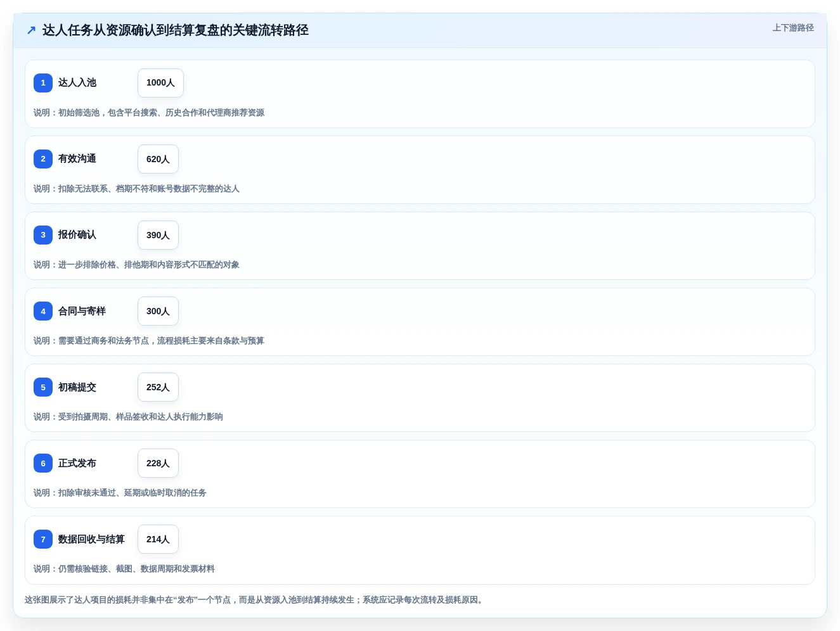Click description 需要通过商务和法务节点
This screenshot has width=840, height=631.
(x=149, y=341)
